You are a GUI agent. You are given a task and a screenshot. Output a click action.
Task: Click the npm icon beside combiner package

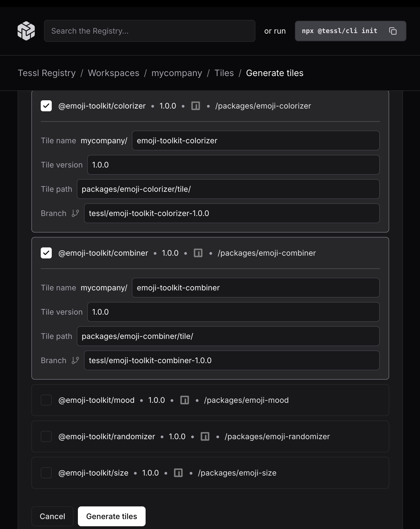click(x=198, y=253)
